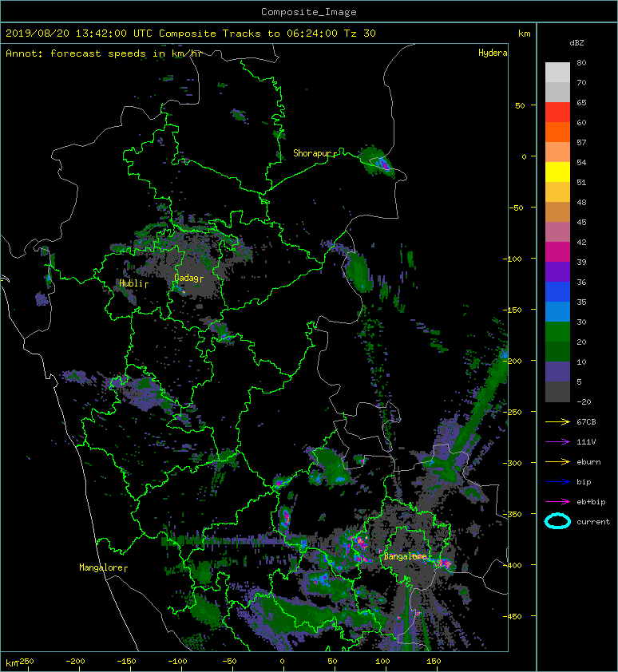Click the 'current' legend label
This screenshot has height=672, width=618.
tap(593, 522)
